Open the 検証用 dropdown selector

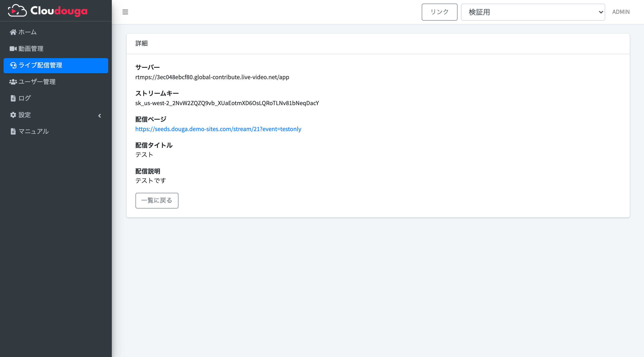click(x=533, y=12)
